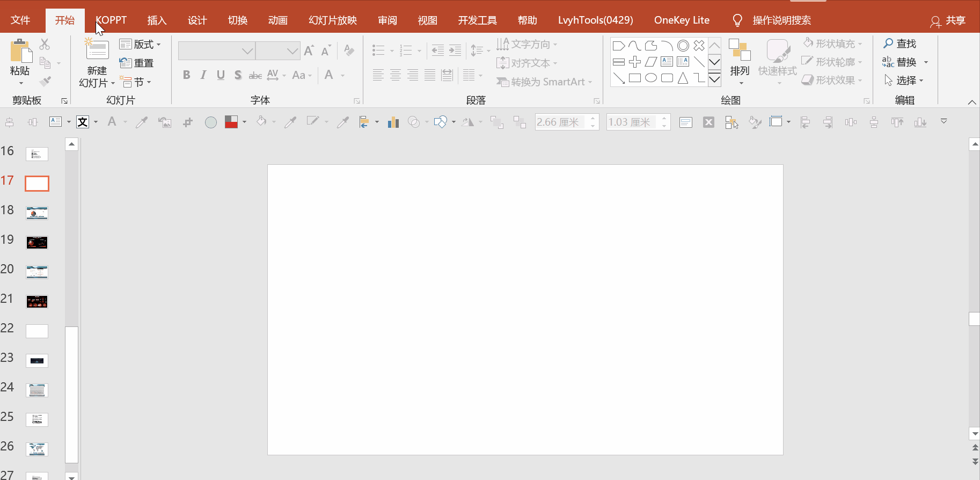Open 快速样式 quick styles gallery
This screenshot has height=480, width=980.
click(777, 62)
